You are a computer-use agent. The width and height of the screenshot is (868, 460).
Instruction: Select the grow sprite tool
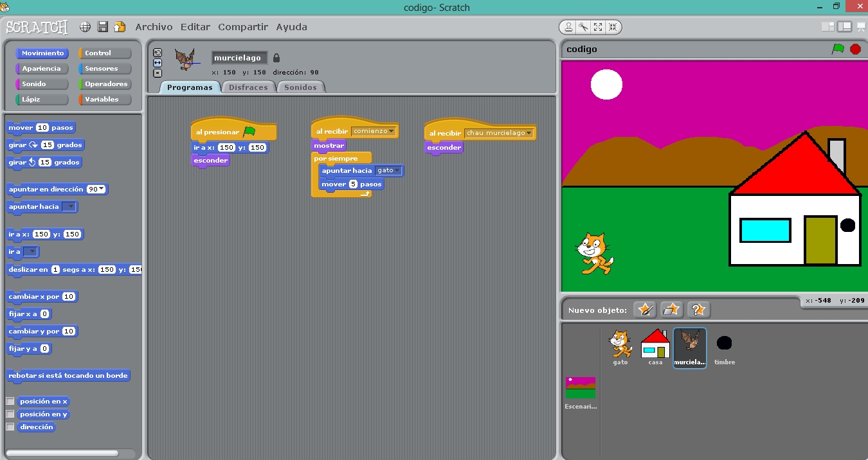pos(598,27)
